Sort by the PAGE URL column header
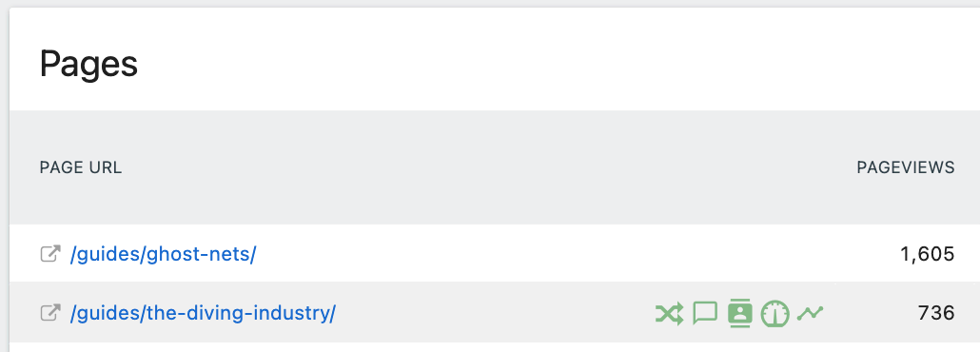Screen dimensions: 980x352 81,167
